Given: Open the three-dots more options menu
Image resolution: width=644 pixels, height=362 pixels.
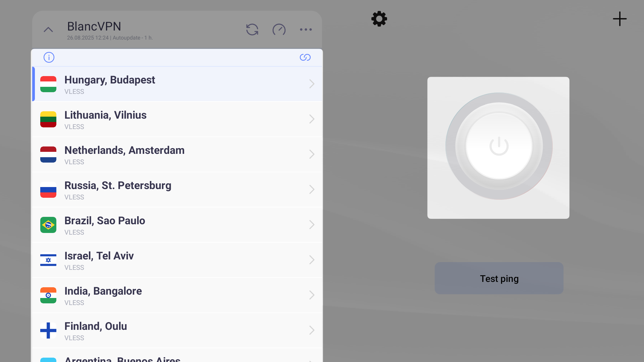Looking at the screenshot, I should (x=306, y=29).
